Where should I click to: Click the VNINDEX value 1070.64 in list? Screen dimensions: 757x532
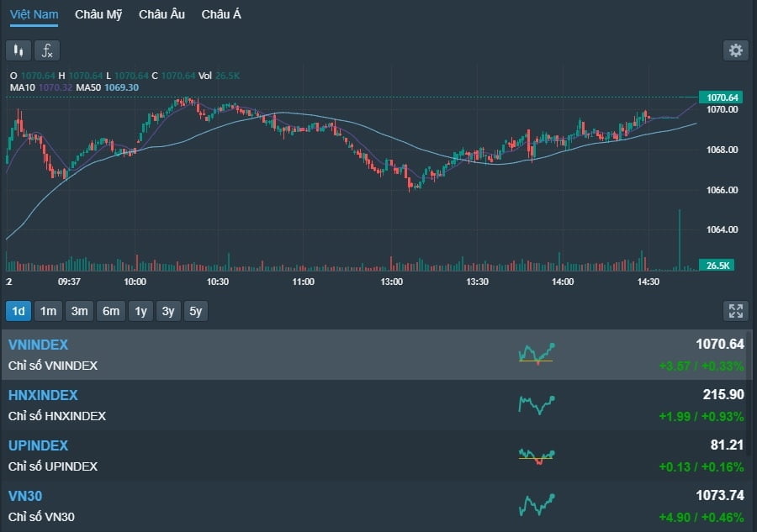pos(720,344)
